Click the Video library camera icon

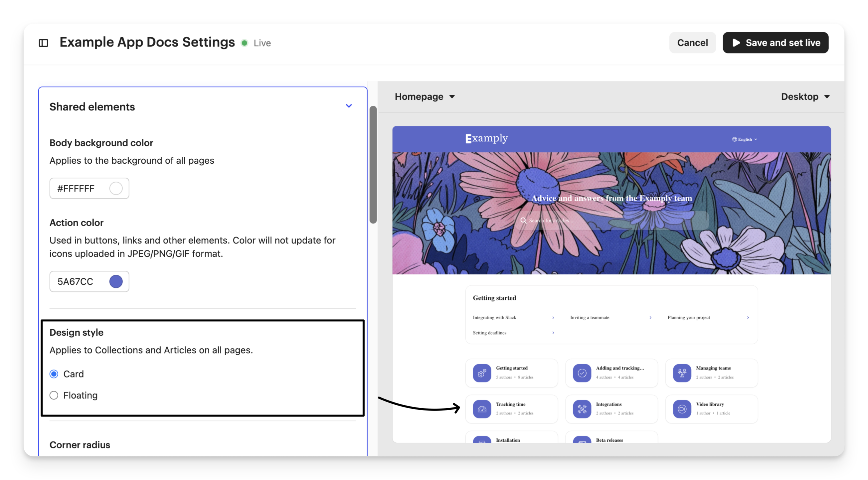pos(682,409)
